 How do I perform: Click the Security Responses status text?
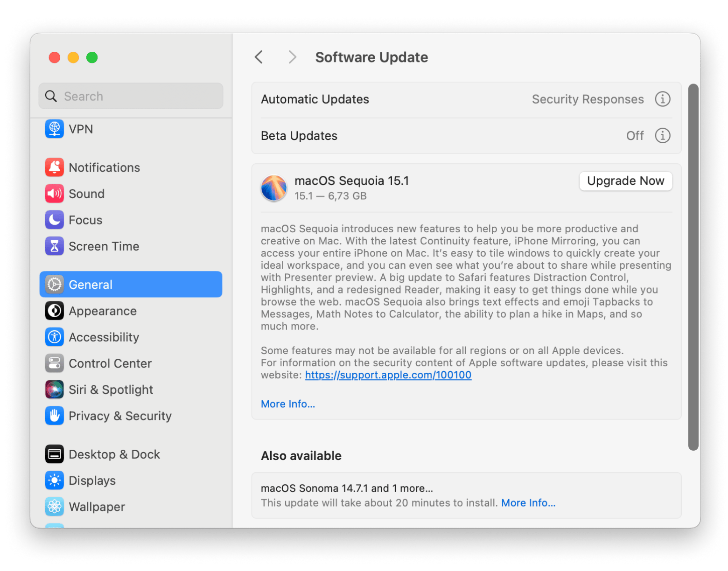(x=588, y=99)
